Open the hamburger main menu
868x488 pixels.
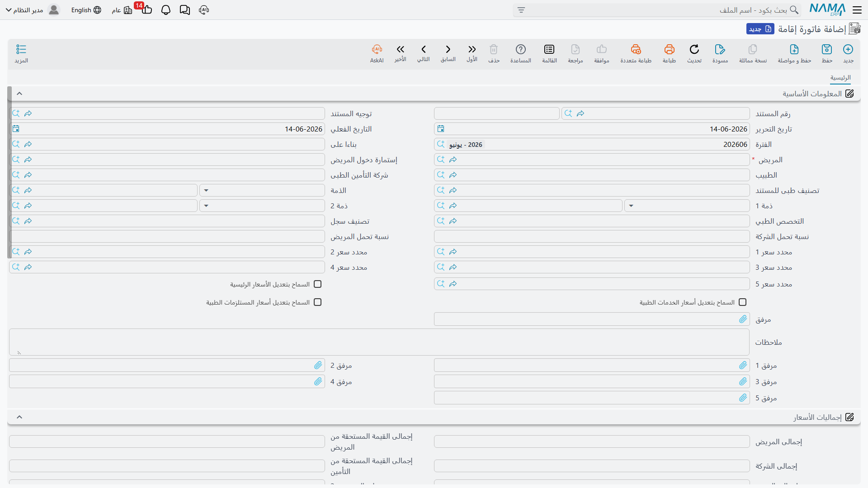click(x=857, y=10)
